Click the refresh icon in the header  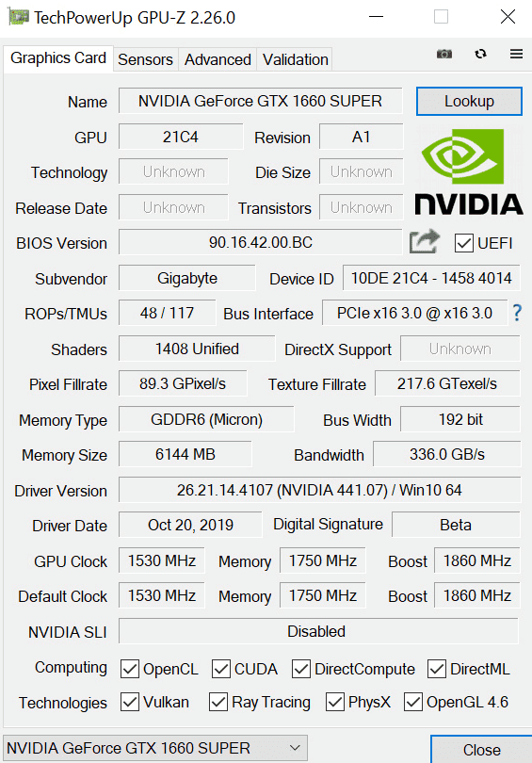click(480, 54)
